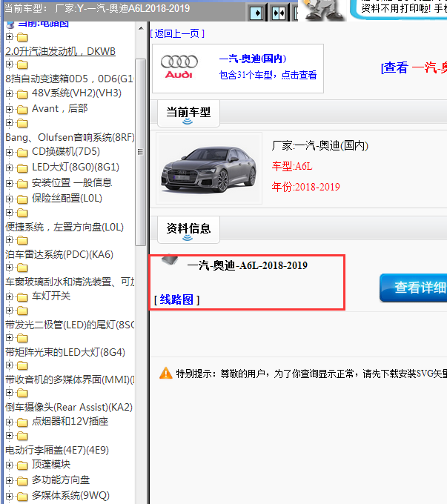Click the 返回上一页 back link

coord(177,33)
